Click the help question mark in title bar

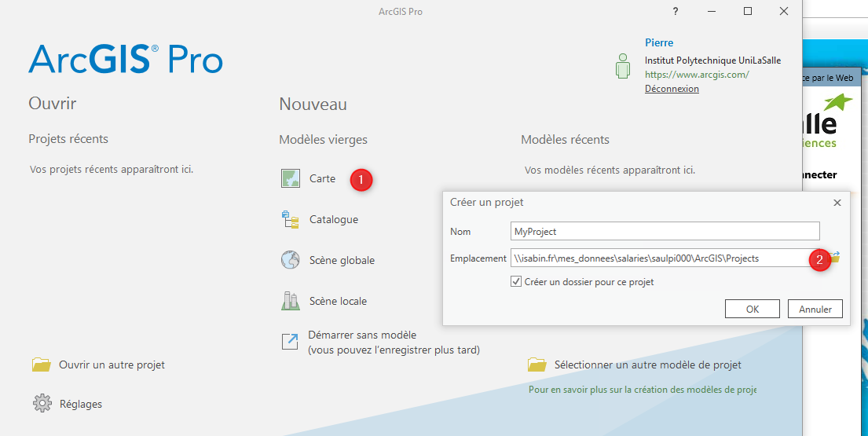tap(676, 11)
